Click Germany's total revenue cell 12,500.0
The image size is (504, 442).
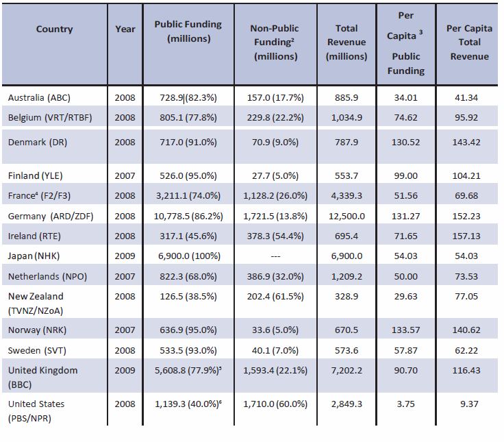(x=346, y=215)
